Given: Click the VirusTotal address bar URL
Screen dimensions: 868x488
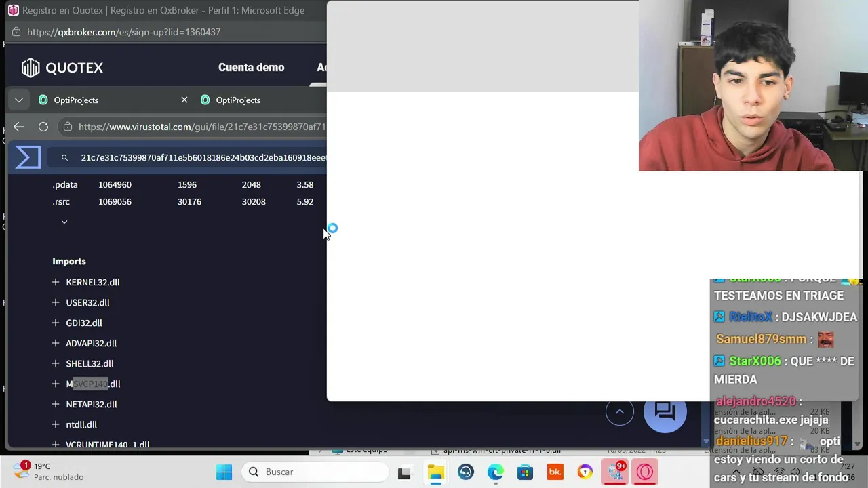Looking at the screenshot, I should point(202,127).
